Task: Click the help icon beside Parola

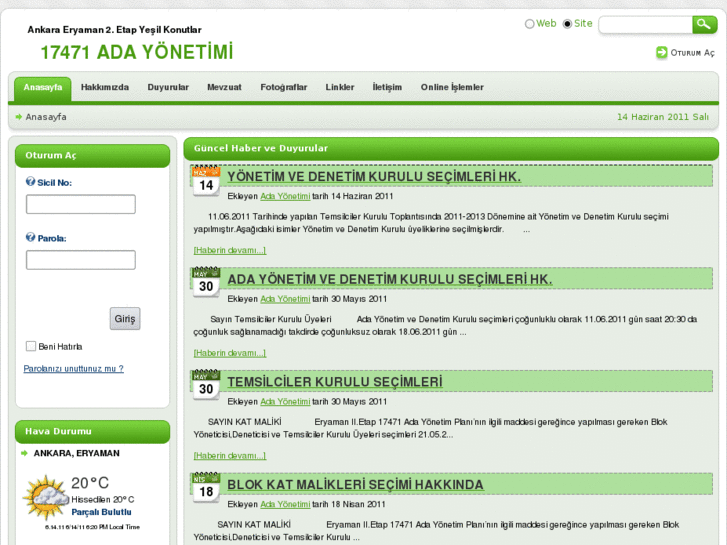Action: coord(31,237)
